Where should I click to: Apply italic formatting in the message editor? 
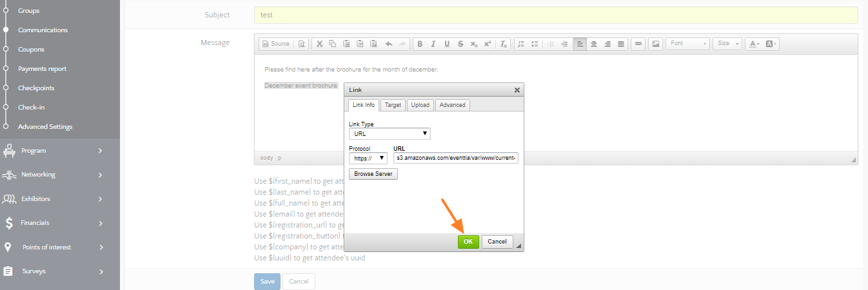click(433, 44)
